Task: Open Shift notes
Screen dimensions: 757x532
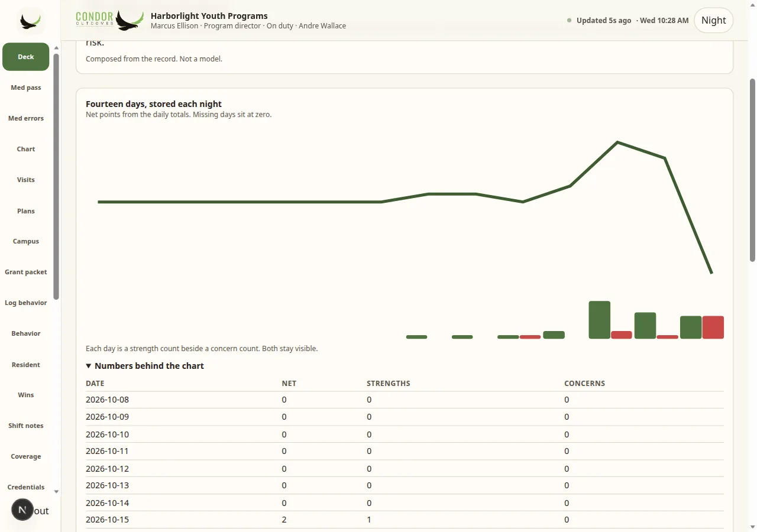Action: (26, 426)
